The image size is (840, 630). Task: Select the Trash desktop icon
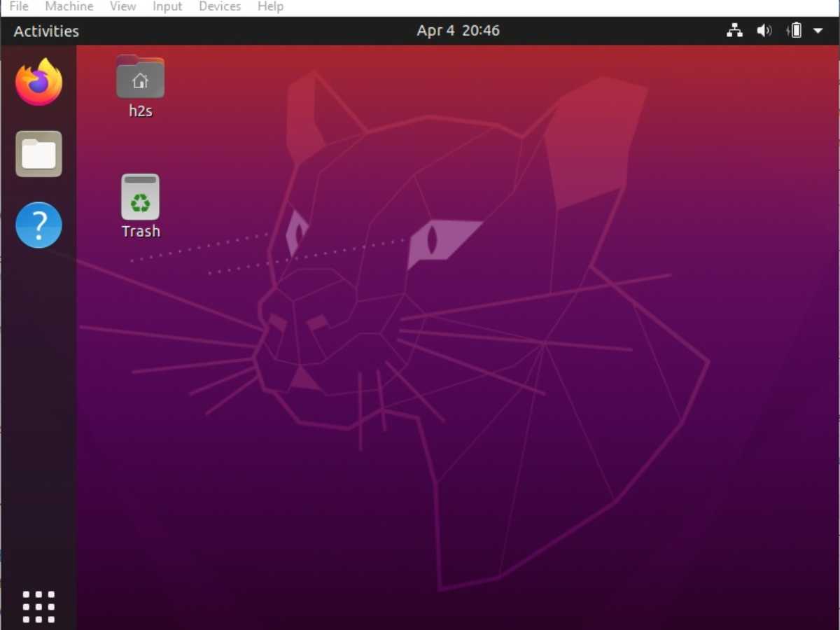click(141, 206)
